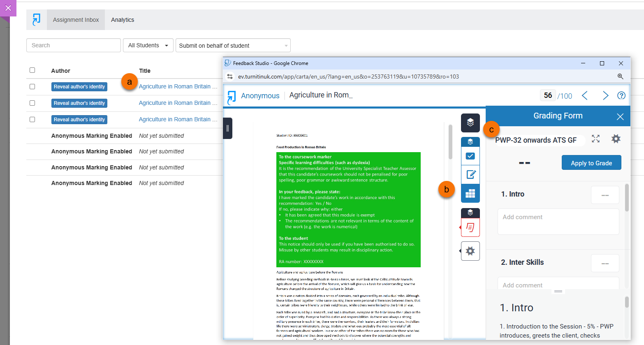Check the first submission row checkbox
This screenshot has height=345, width=644.
point(32,87)
